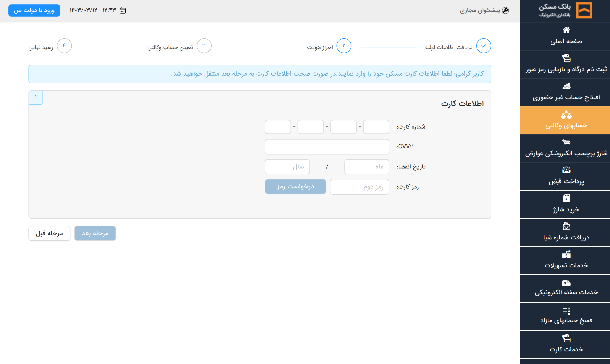Open صفحه اصلی menu item
The height and width of the screenshot is (364, 610).
tap(565, 36)
